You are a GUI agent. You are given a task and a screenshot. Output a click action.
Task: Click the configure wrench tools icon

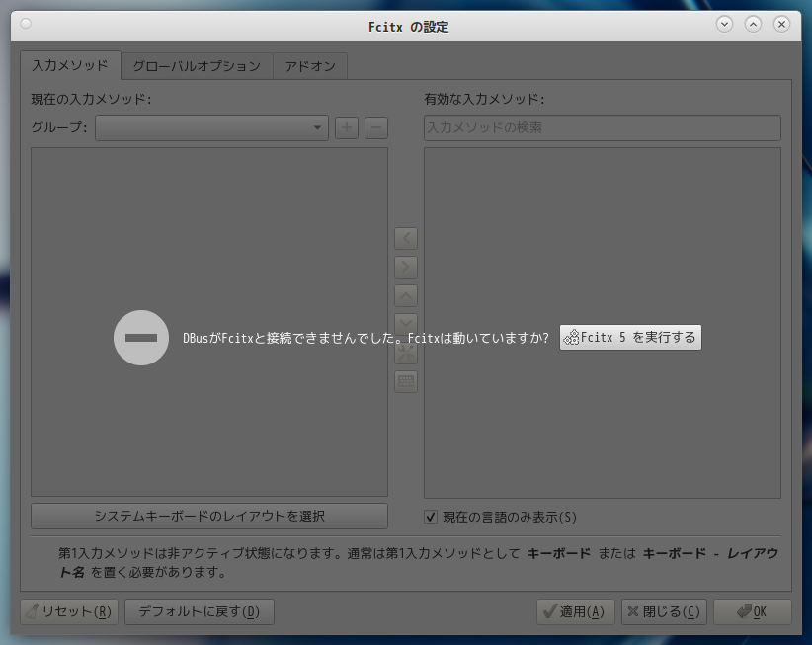[x=406, y=354]
